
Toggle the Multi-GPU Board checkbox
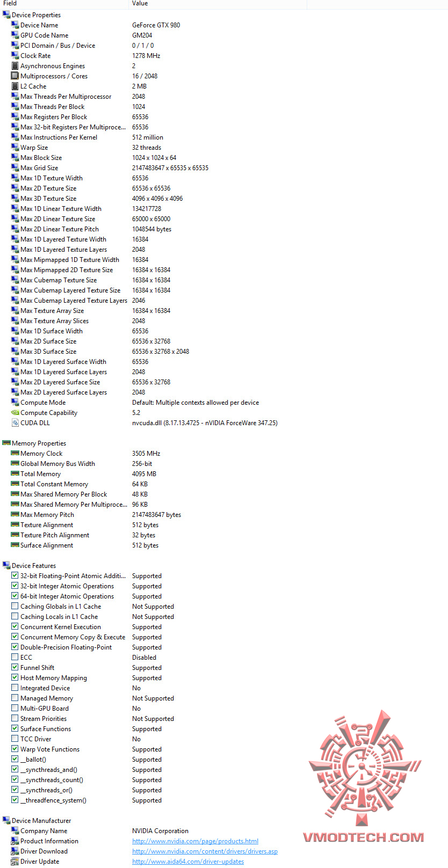point(15,708)
